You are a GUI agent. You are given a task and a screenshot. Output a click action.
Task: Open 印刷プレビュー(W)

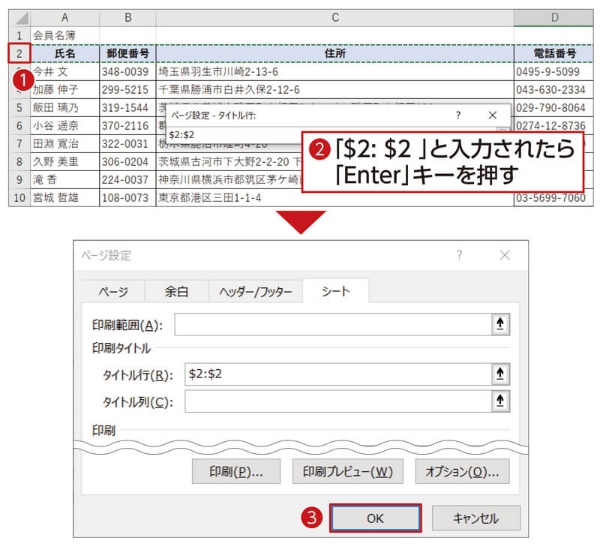click(348, 472)
